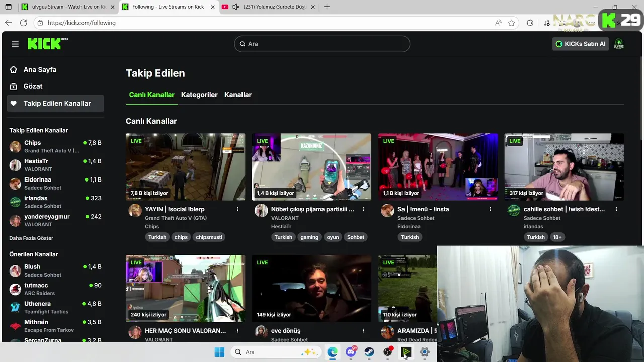644x362 pixels.
Task: Click Mithrain avatar in recommended channels
Action: [16, 326]
